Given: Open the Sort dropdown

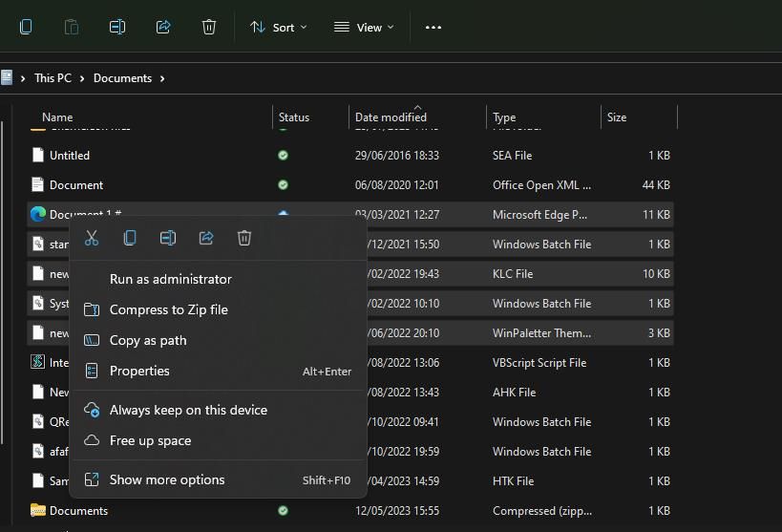Looking at the screenshot, I should 278,28.
